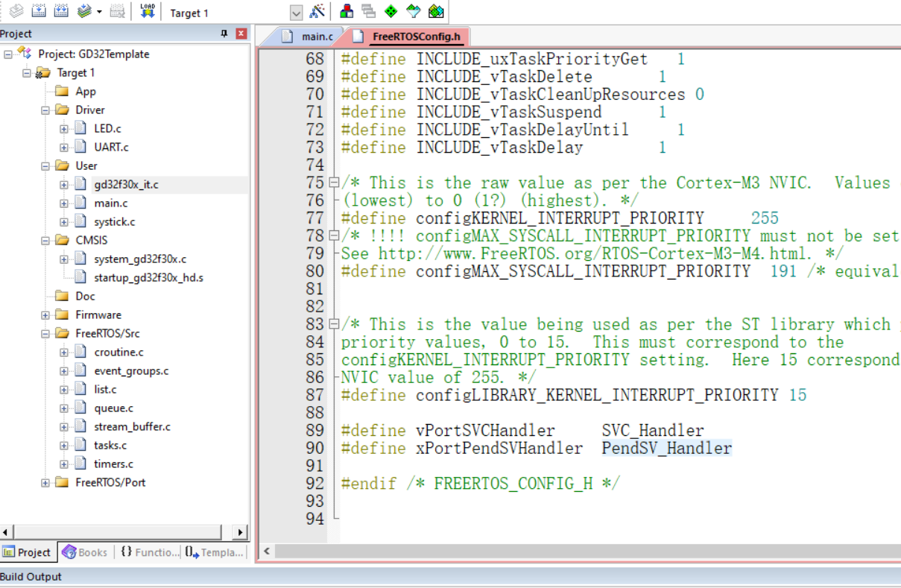Image resolution: width=901 pixels, height=588 pixels.
Task: Click PendSV_Handler text on line 90
Action: click(667, 448)
